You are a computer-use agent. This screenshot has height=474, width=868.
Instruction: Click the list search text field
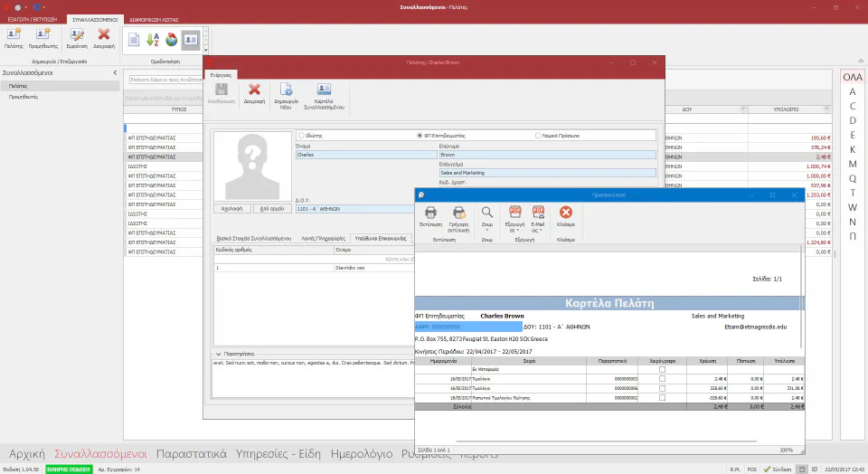pos(166,80)
